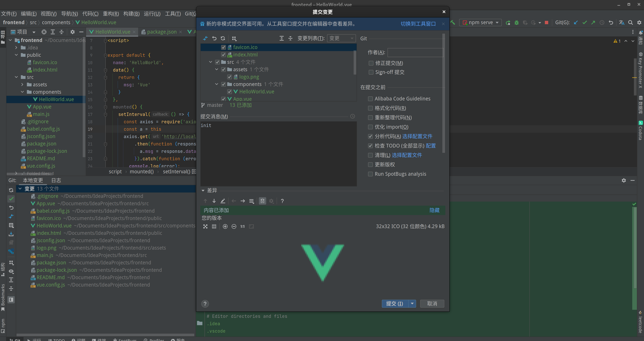
Task: Enable Alibaba Code Guidelines checkbox
Action: coord(370,99)
